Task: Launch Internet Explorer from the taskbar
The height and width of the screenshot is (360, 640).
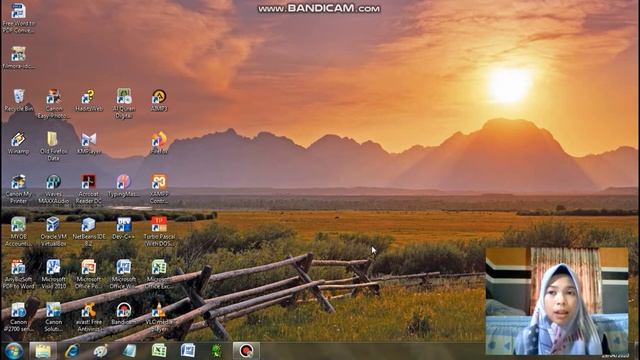Action: [x=72, y=351]
